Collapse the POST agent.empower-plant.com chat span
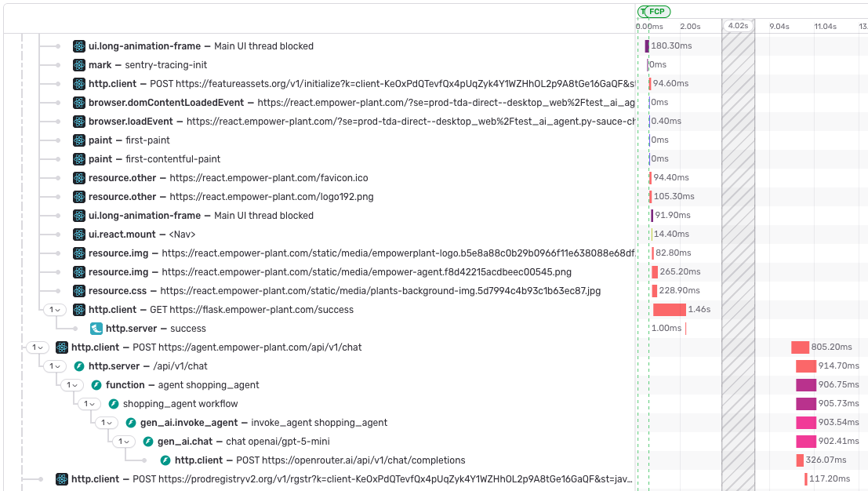 tap(38, 347)
